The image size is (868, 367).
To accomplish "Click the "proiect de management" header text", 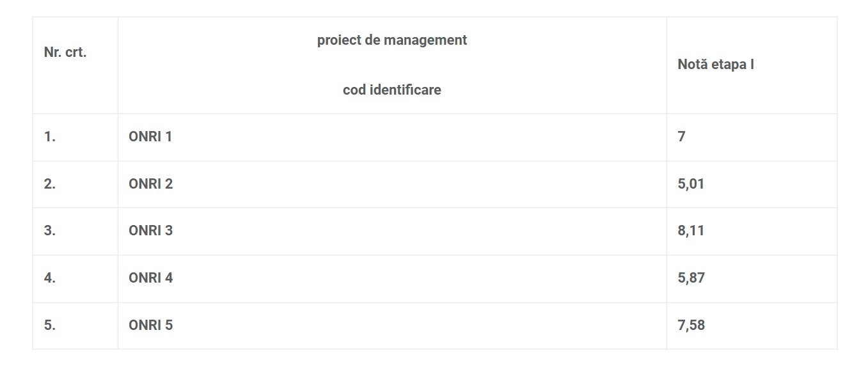I will (x=391, y=40).
